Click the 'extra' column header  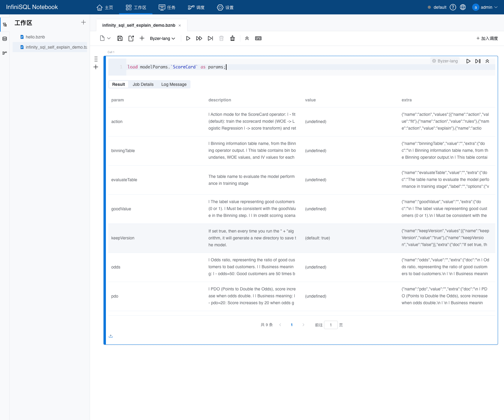pyautogui.click(x=406, y=100)
